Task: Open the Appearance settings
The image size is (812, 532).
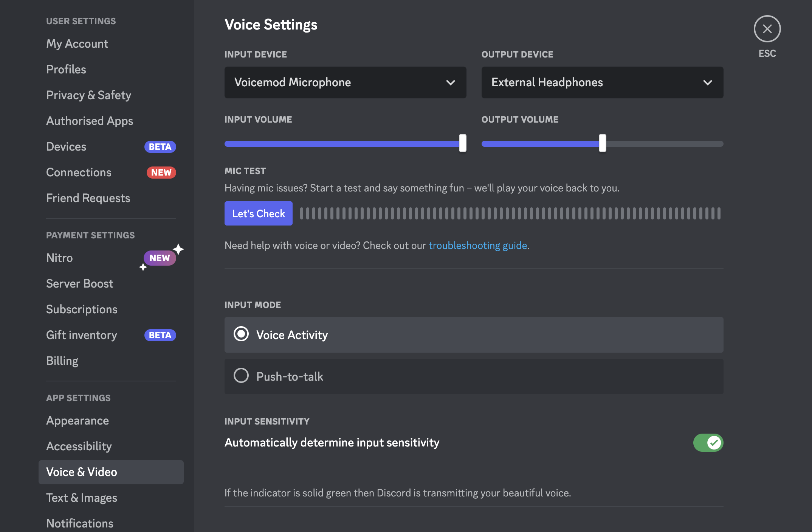Action: pos(77,420)
